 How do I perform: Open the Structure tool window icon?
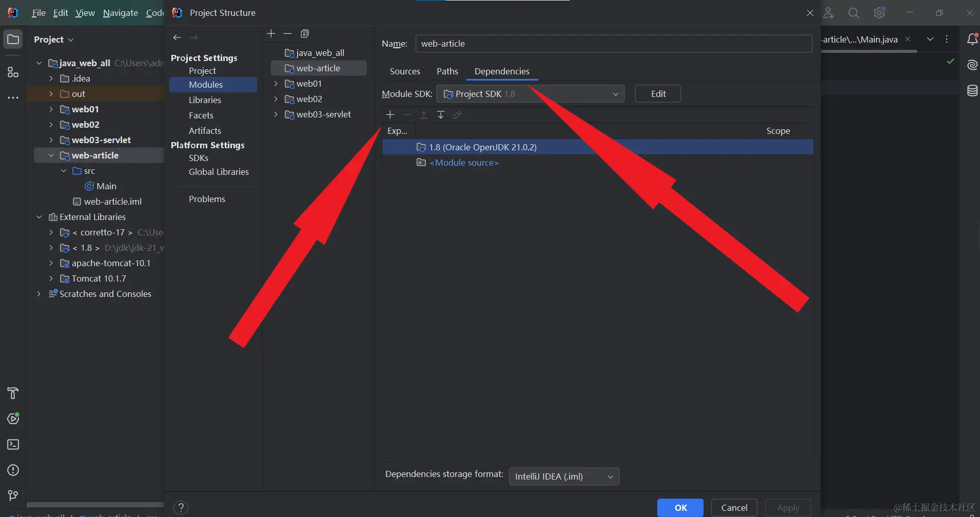tap(13, 72)
